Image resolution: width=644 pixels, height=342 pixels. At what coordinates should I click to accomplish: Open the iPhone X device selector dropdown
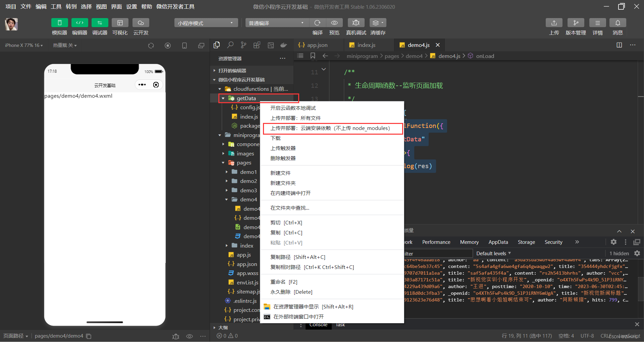click(x=24, y=45)
